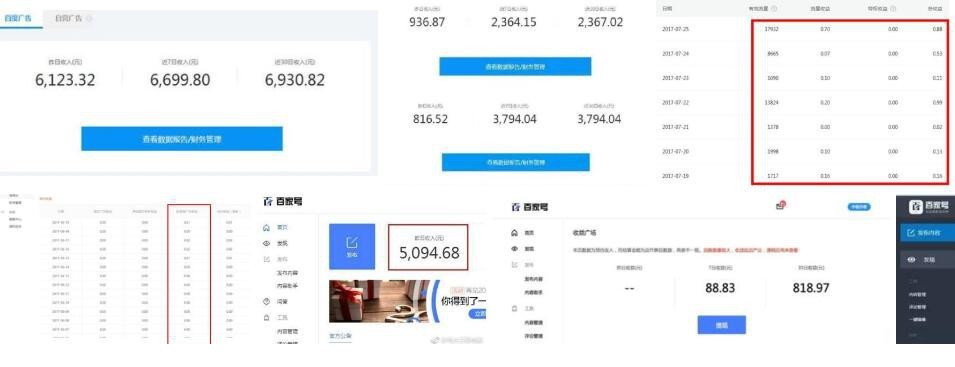Select the 2017-07-22 date row
This screenshot has width=955, height=367.
tap(805, 103)
